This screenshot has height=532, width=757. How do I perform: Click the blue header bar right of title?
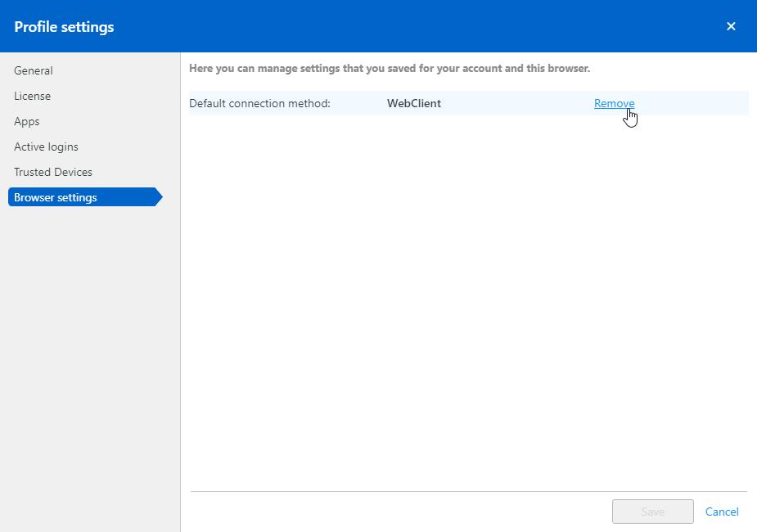click(x=409, y=26)
